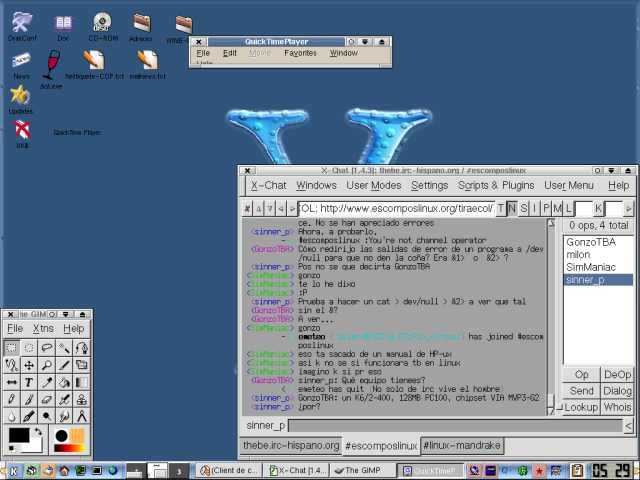This screenshot has height=480, width=640.
Task: Select GIMP color picker eyedropper
Action: click(47, 382)
